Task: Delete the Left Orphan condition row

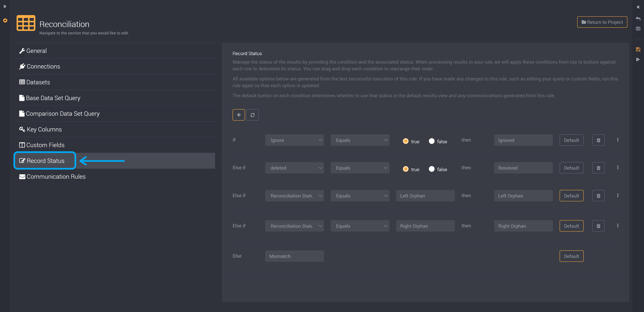Action: click(598, 196)
